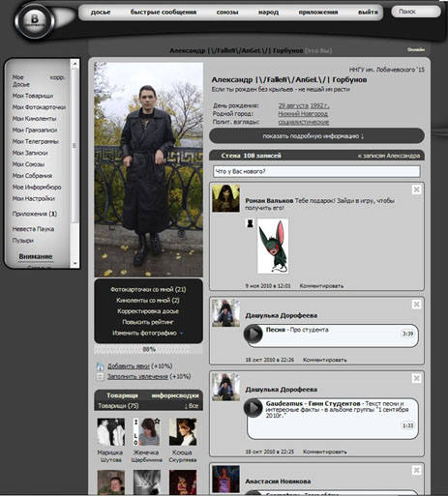Open Женечка Щербинина's friend thumbnail
This screenshot has height=496, width=448.
pos(147,432)
